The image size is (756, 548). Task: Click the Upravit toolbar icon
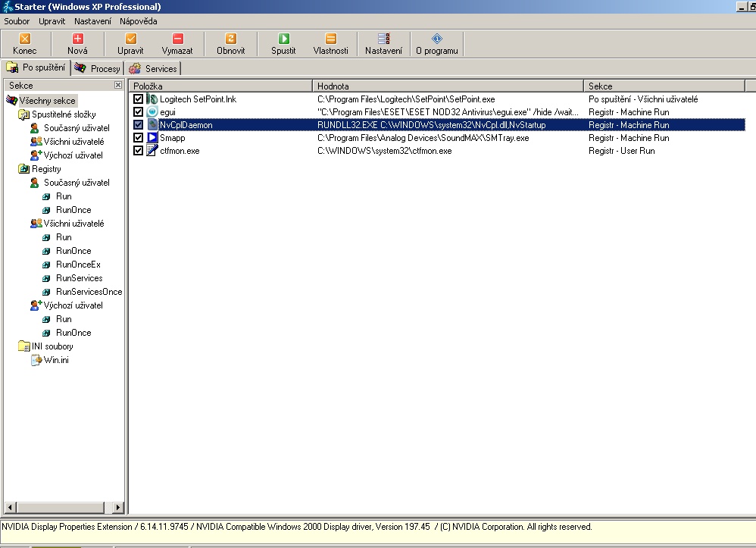(x=130, y=39)
